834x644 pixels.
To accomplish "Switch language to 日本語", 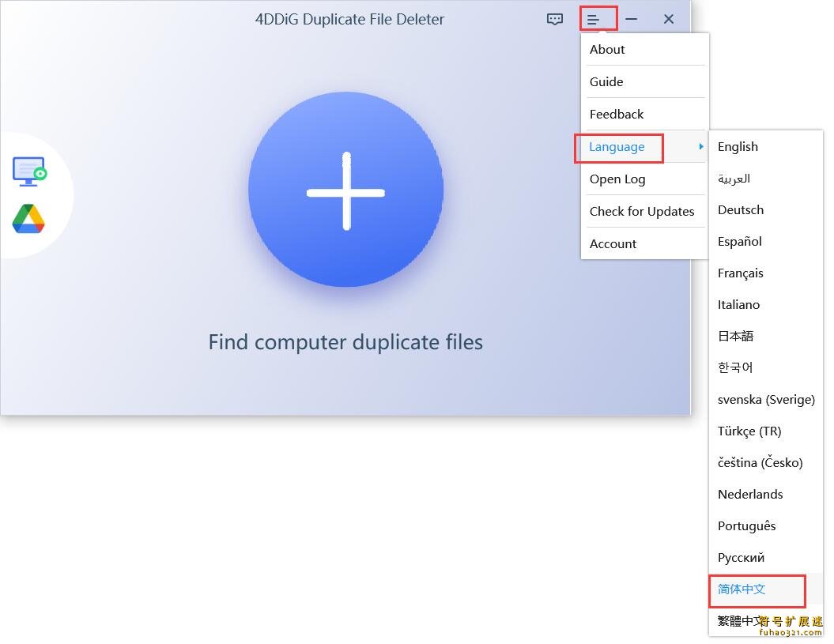I will click(x=766, y=336).
